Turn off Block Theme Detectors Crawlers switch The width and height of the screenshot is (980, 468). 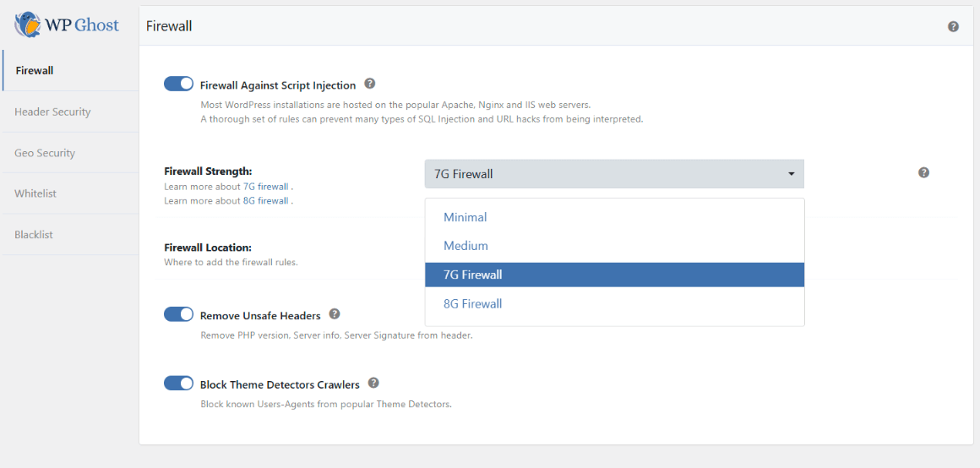[x=178, y=384]
